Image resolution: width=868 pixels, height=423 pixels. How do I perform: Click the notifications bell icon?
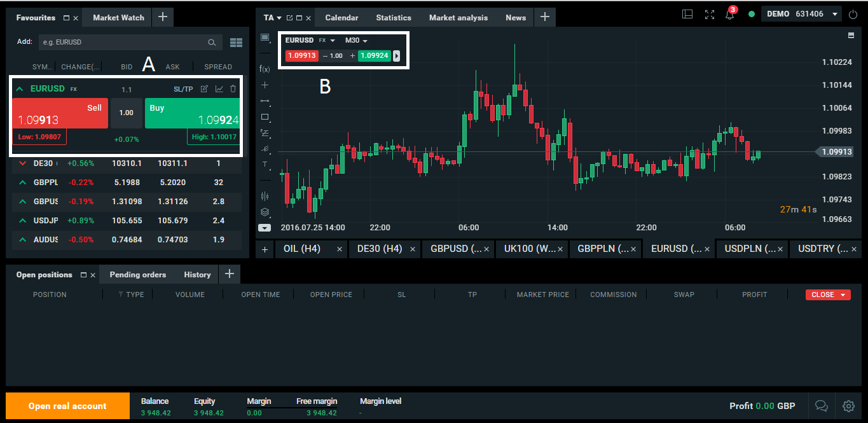point(730,15)
